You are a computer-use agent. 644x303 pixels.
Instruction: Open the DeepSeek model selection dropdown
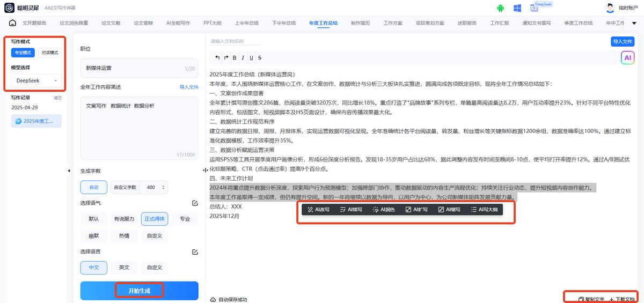click(x=36, y=81)
